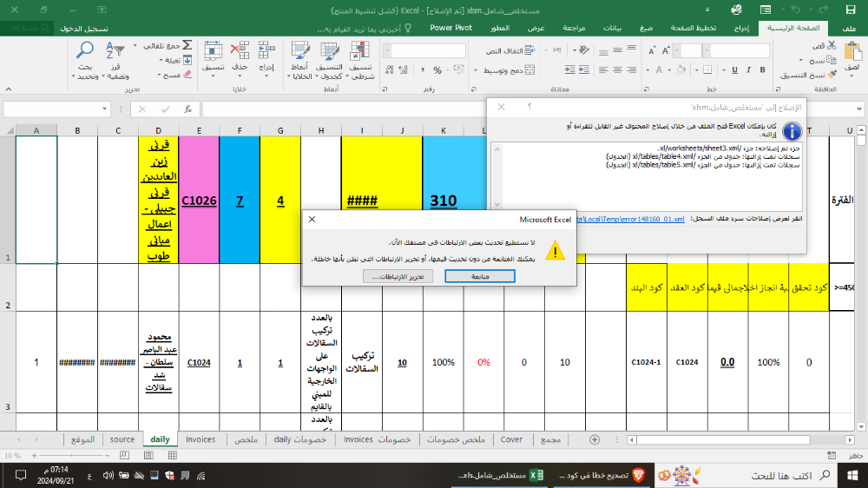Toggle Underline formatting
The width and height of the screenshot is (868, 488).
coord(734,69)
